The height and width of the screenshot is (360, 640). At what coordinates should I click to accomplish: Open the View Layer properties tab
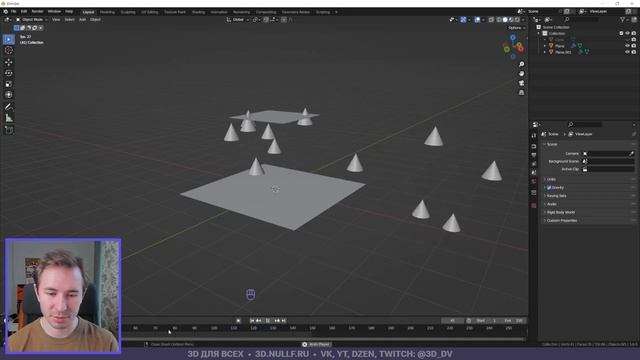(534, 164)
